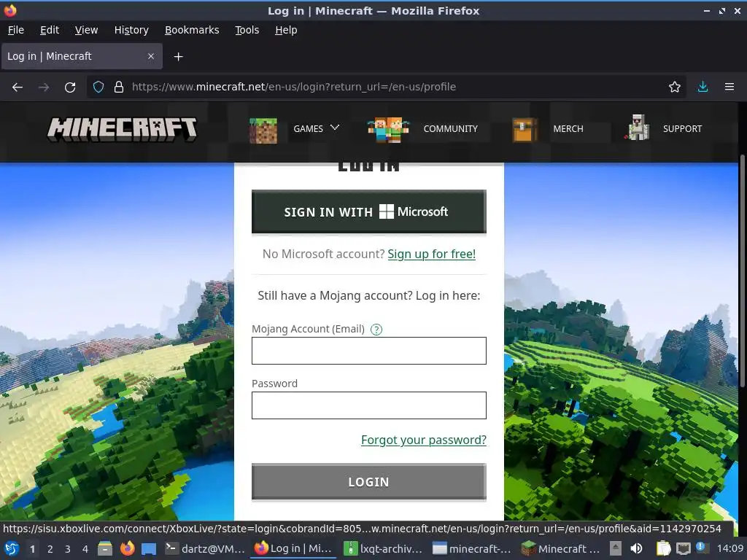Launch Firefox from the panel quicklaunch
This screenshot has width=747, height=560.
click(127, 548)
